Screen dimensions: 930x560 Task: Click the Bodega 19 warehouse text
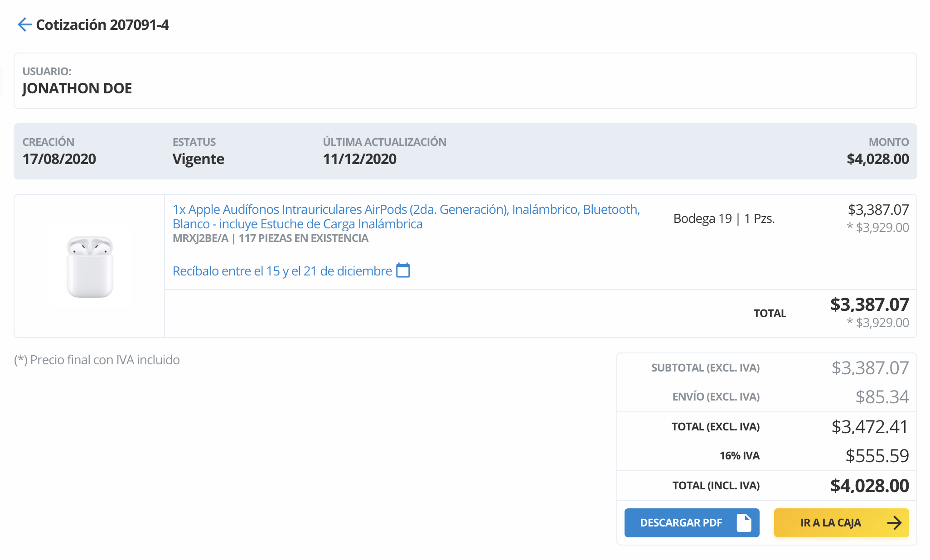click(702, 218)
